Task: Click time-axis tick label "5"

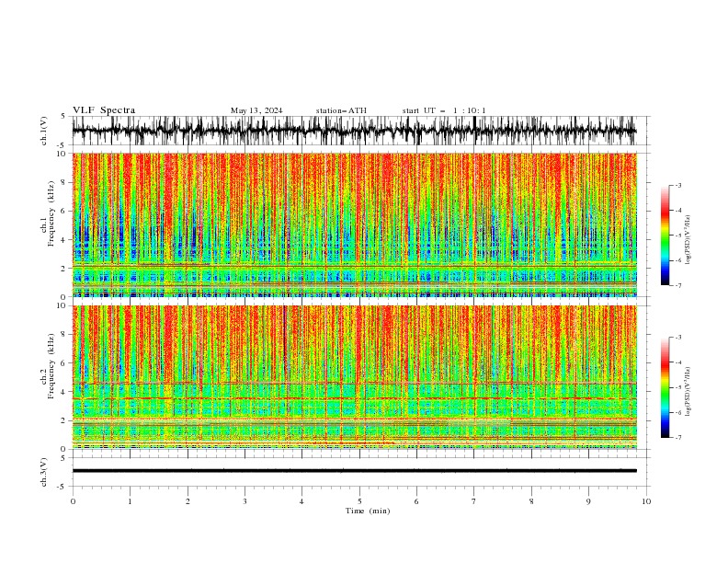Action: pyautogui.click(x=359, y=501)
